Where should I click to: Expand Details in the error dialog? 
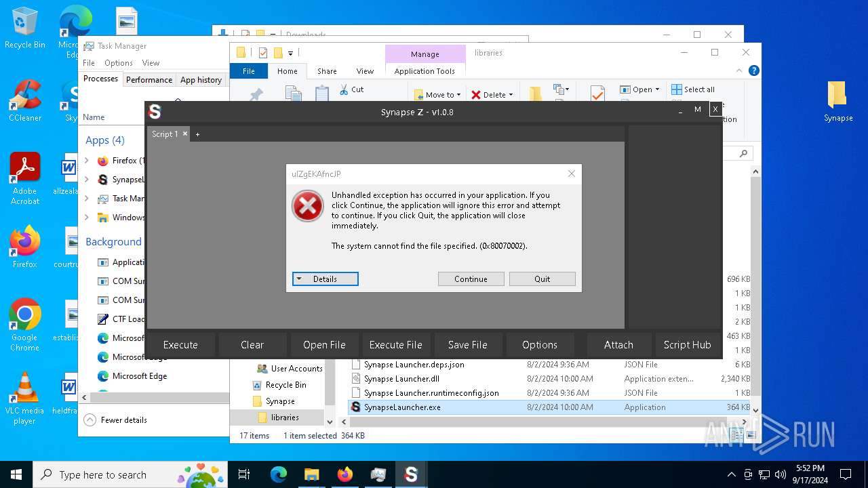click(325, 279)
